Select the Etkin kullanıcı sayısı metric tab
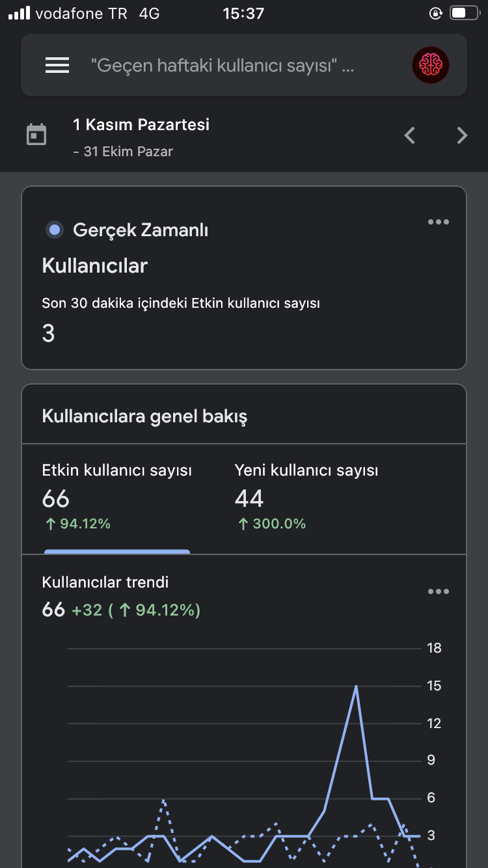Screen dimensions: 488x868 117,496
